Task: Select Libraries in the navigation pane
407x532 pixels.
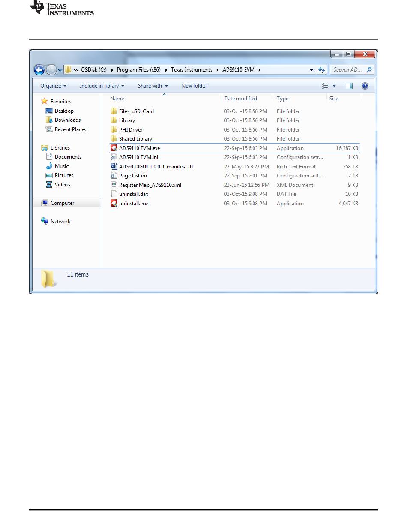Action: (x=60, y=148)
